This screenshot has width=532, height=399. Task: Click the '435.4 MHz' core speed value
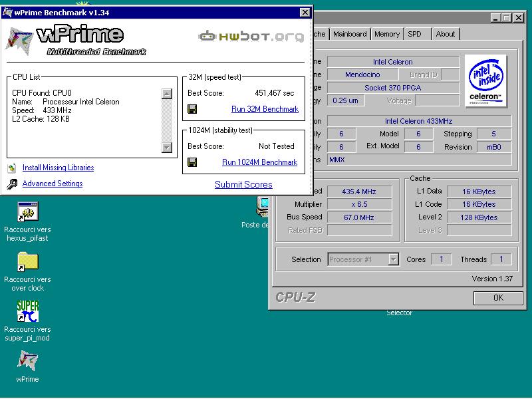click(x=359, y=192)
